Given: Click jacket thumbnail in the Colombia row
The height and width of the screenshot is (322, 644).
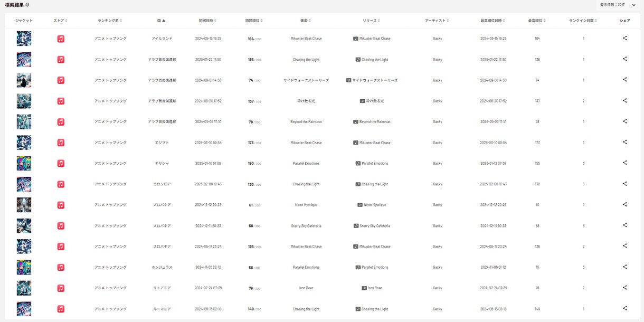Looking at the screenshot, I should point(24,184).
